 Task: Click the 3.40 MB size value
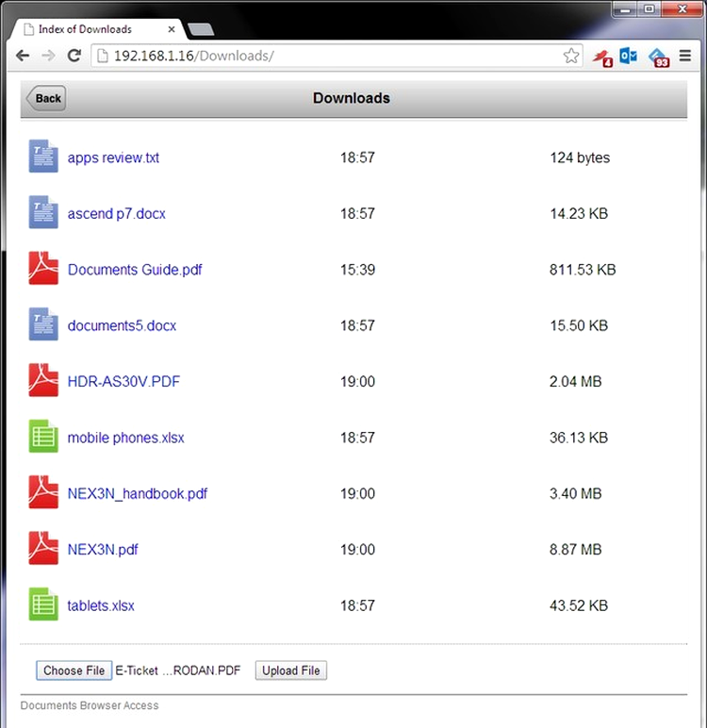[576, 493]
